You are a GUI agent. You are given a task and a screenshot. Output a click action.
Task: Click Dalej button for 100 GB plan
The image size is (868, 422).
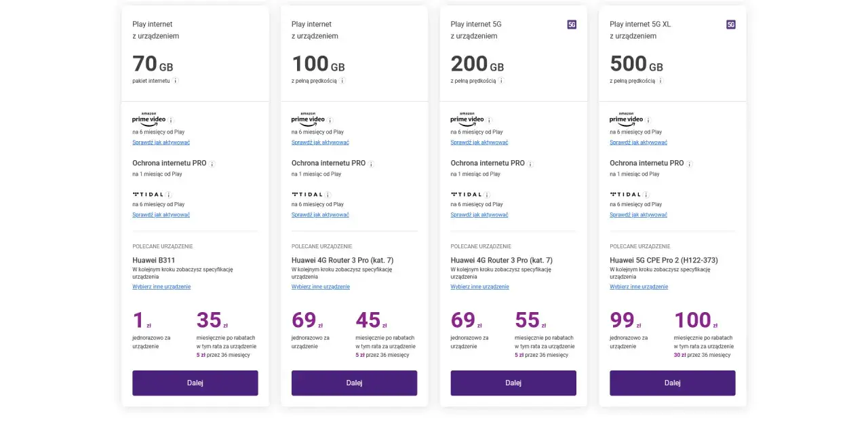[355, 383]
